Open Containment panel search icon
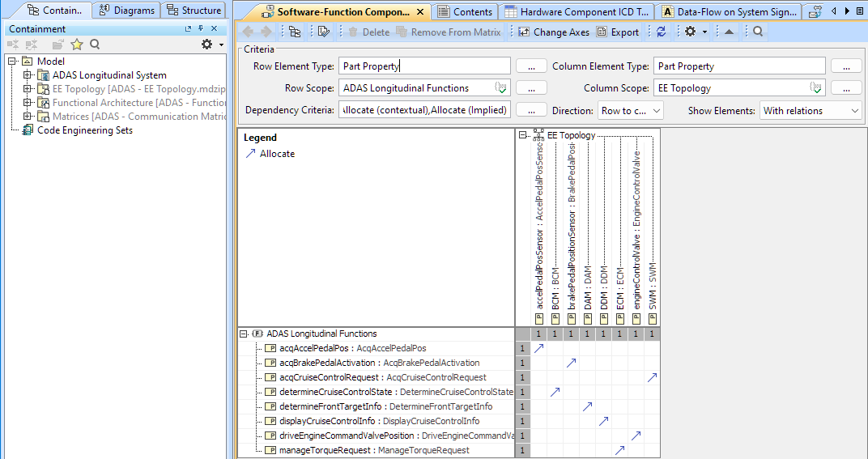Image resolution: width=868 pixels, height=459 pixels. tap(95, 45)
